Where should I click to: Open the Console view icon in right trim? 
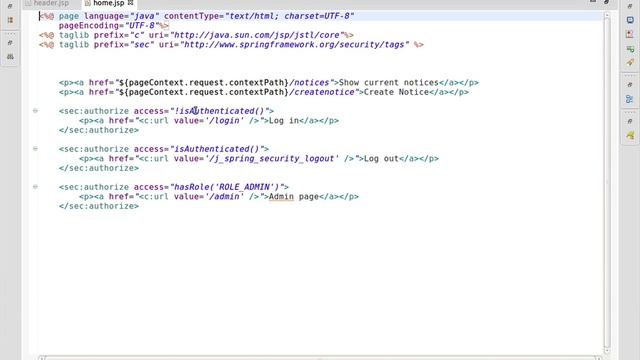tap(630, 20)
